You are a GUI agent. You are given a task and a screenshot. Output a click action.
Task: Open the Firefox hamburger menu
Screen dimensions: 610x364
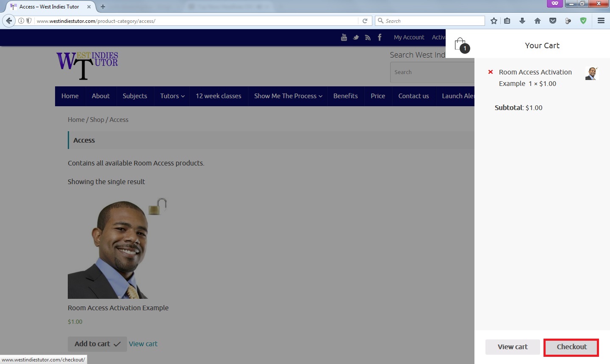click(601, 21)
